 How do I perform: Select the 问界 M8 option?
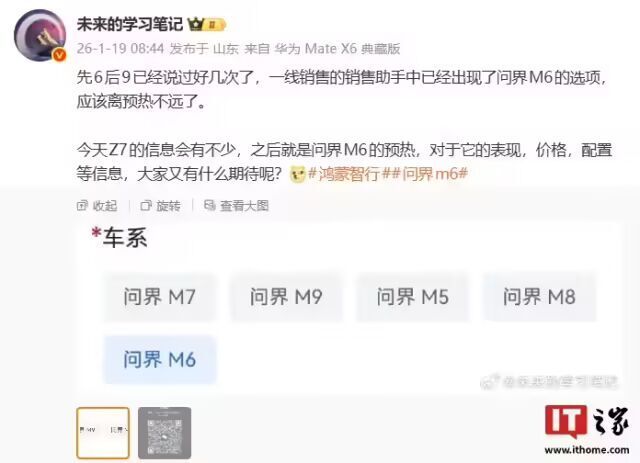539,297
